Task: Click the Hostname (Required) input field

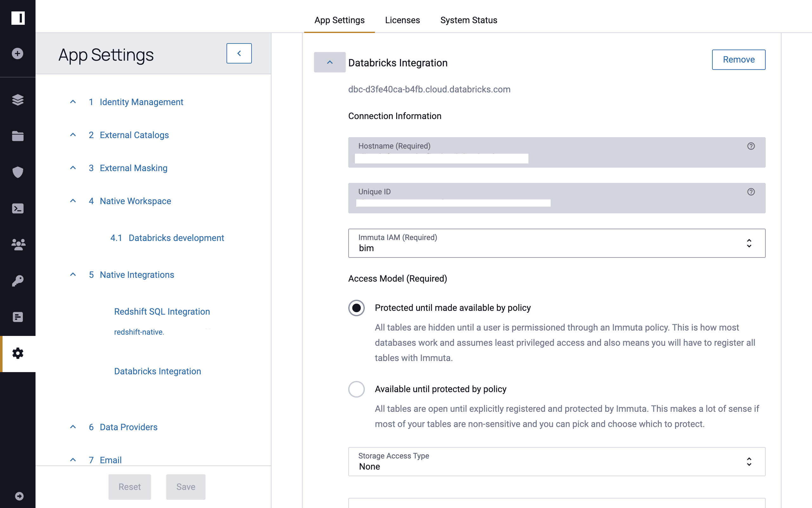Action: 557,152
